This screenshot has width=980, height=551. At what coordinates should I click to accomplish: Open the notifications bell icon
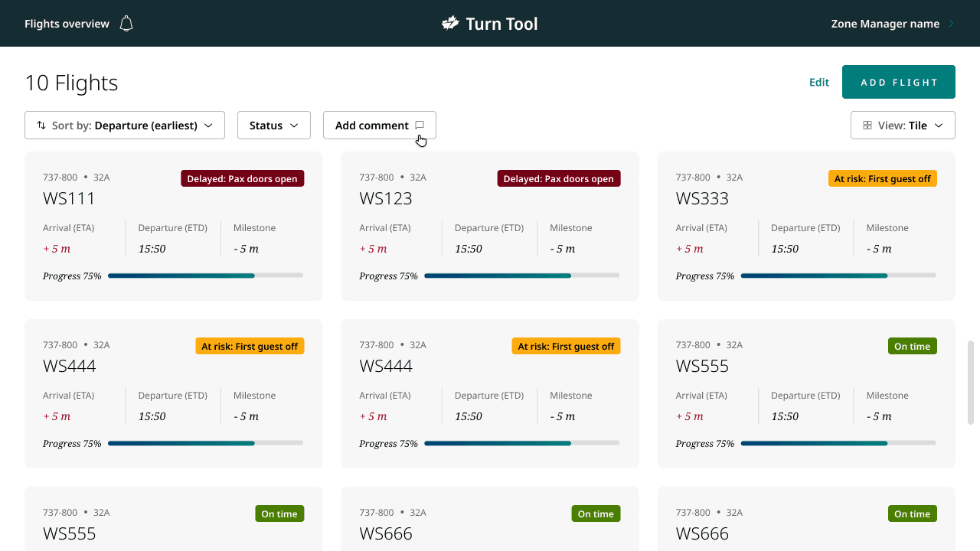(x=126, y=24)
